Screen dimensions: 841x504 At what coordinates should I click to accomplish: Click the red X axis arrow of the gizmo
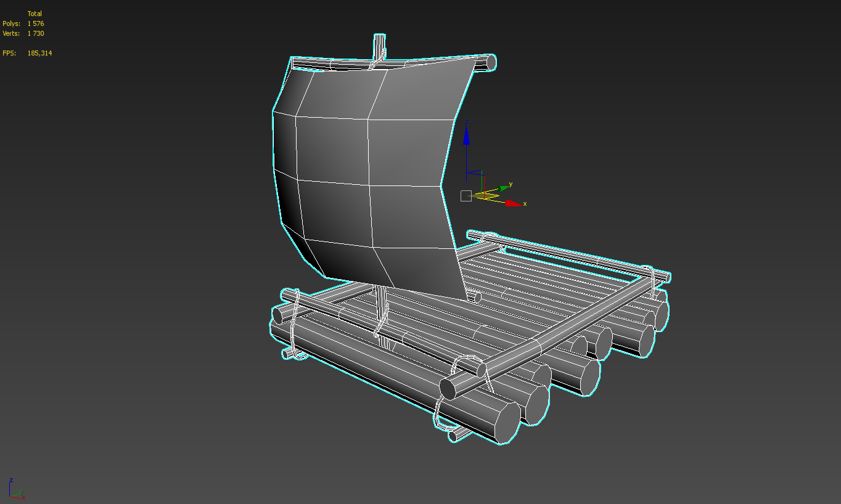coord(512,204)
